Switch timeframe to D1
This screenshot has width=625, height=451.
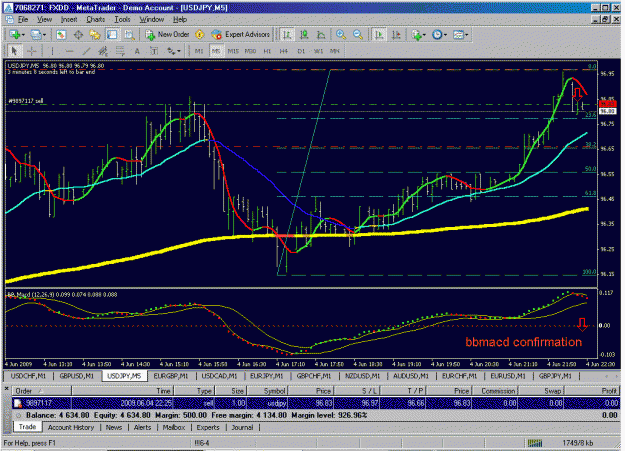click(x=301, y=51)
